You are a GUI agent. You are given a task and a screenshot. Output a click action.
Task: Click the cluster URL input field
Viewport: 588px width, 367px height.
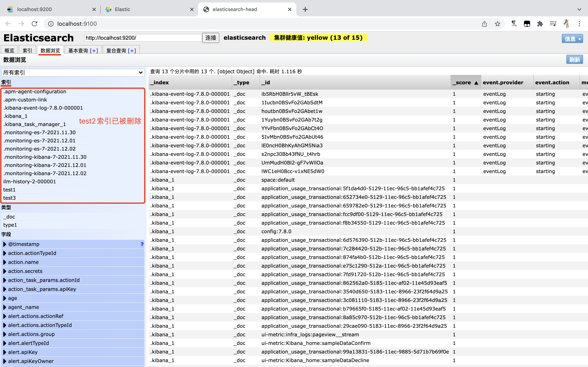coord(143,38)
